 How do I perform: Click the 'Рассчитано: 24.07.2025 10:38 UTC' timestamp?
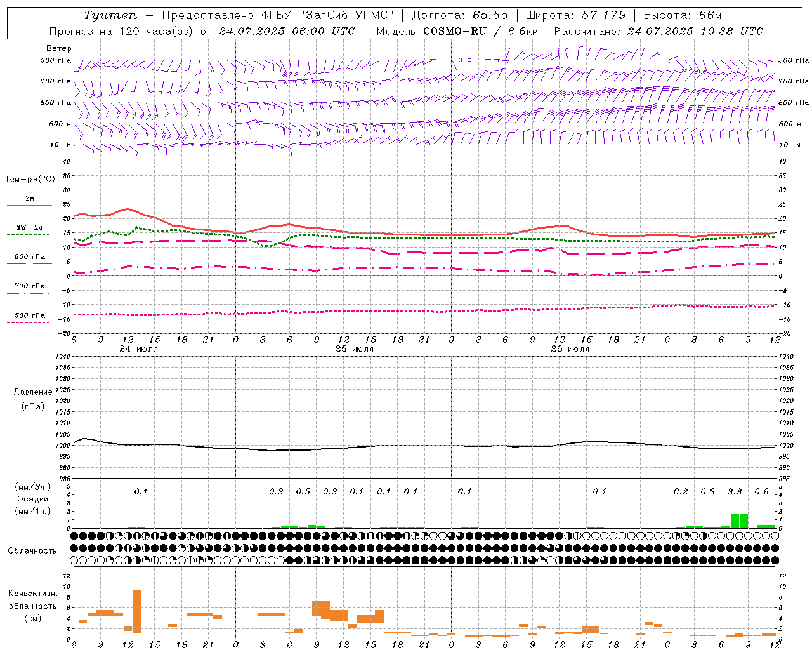(658, 31)
